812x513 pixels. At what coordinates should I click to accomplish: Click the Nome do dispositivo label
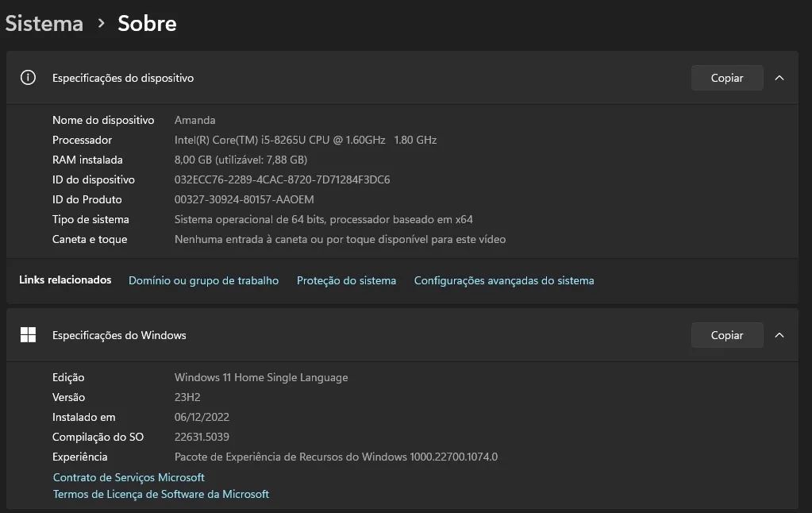[x=103, y=120]
